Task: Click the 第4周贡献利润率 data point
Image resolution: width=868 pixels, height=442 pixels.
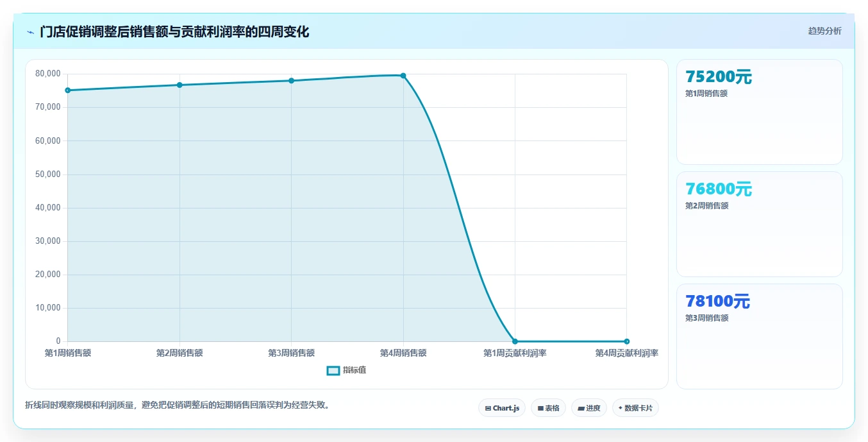Action: (626, 341)
